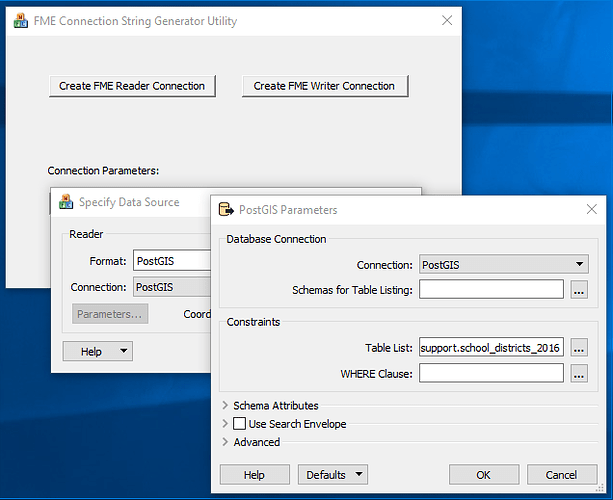Click the Parameters... button in Specify Data Source
Viewport: 613px width, 500px height.
110,314
